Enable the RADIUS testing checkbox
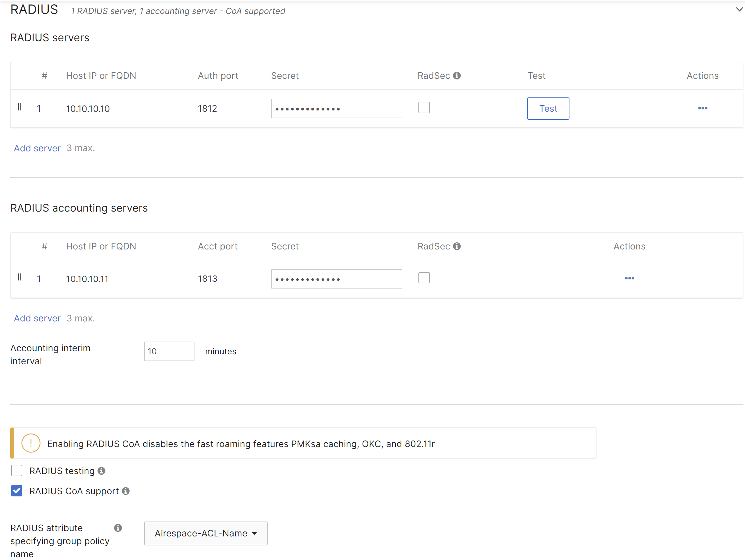 click(x=16, y=471)
